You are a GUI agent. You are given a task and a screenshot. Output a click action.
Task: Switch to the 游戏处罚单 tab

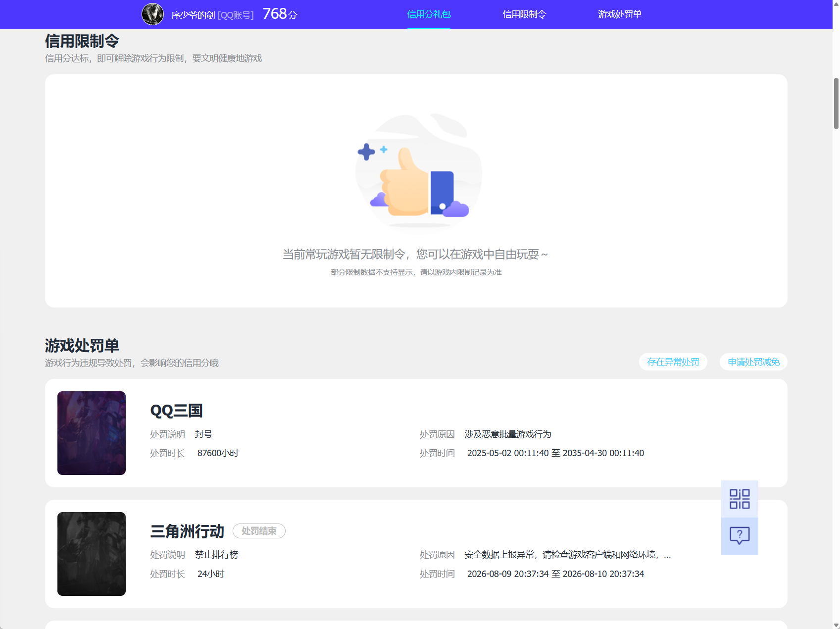click(620, 14)
